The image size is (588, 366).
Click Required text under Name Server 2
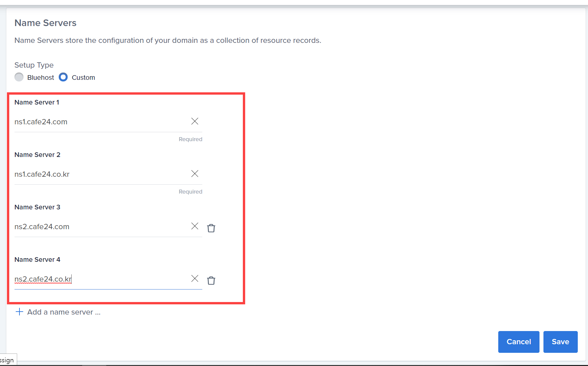[190, 192]
